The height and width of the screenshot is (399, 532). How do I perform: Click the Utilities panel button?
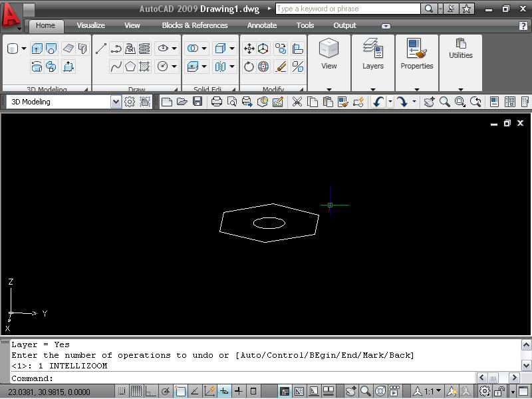pyautogui.click(x=460, y=49)
